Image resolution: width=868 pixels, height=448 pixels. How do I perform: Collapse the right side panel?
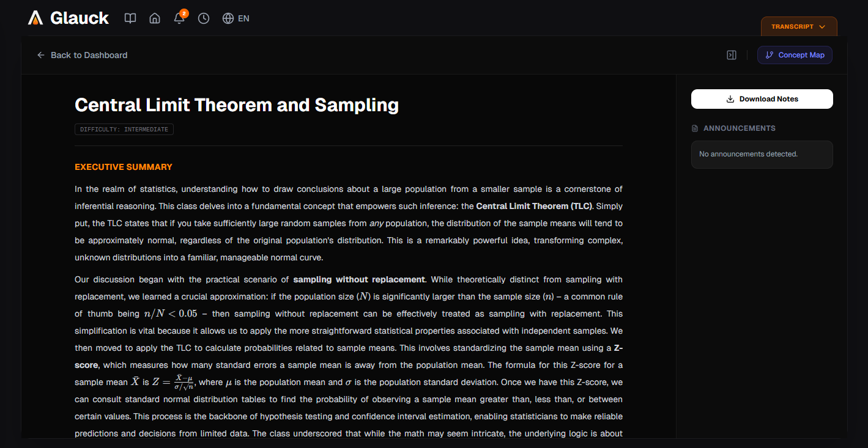tap(732, 54)
